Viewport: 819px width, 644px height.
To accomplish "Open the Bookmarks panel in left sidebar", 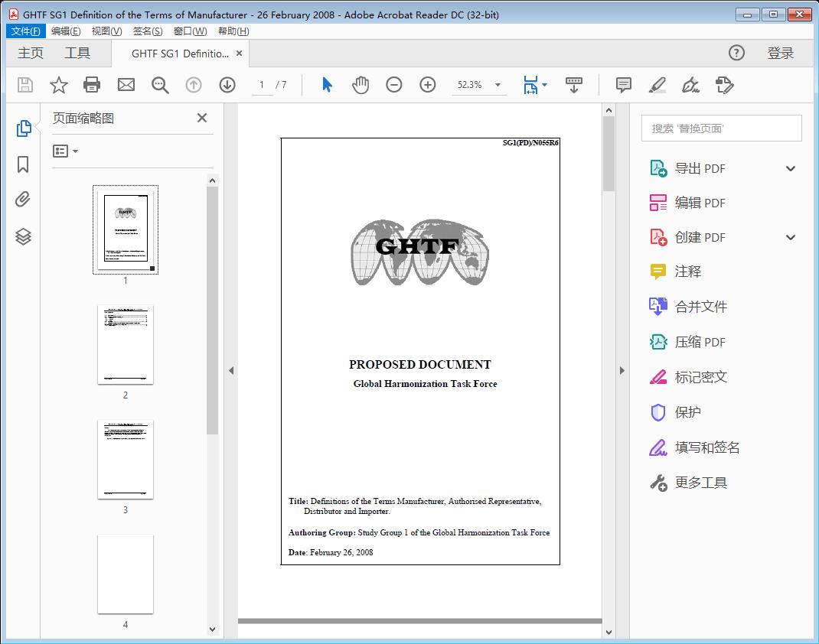I will 23,163.
